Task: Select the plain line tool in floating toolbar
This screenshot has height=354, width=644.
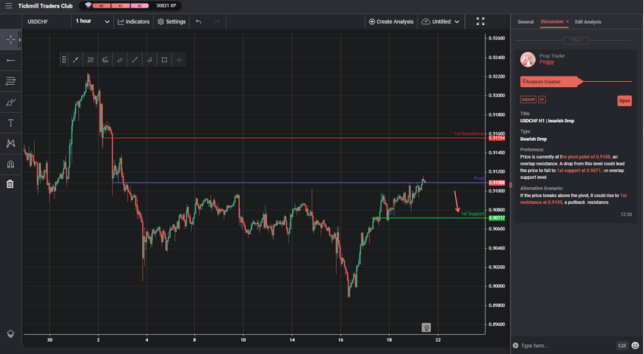Action: tap(135, 60)
